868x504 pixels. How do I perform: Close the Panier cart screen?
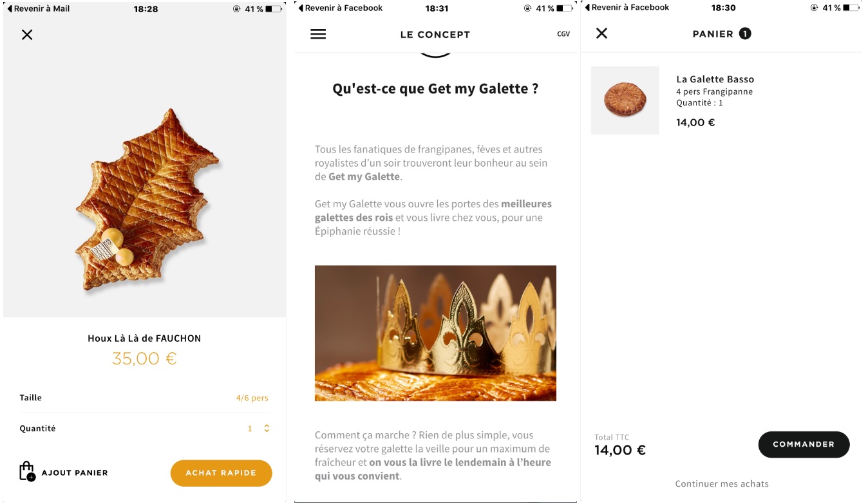click(601, 33)
